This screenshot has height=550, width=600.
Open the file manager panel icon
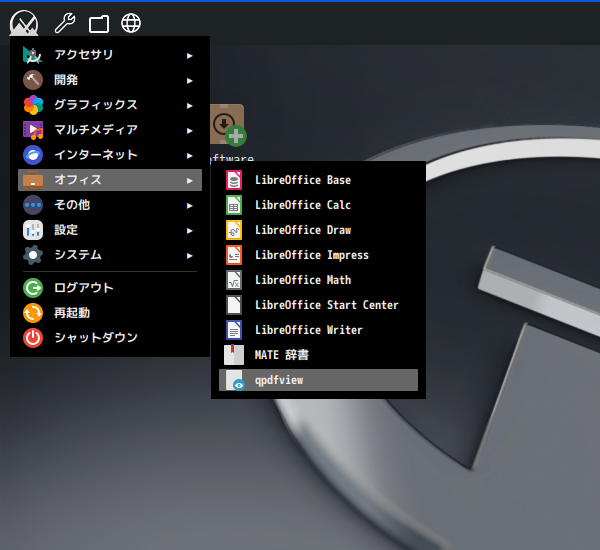click(x=99, y=24)
